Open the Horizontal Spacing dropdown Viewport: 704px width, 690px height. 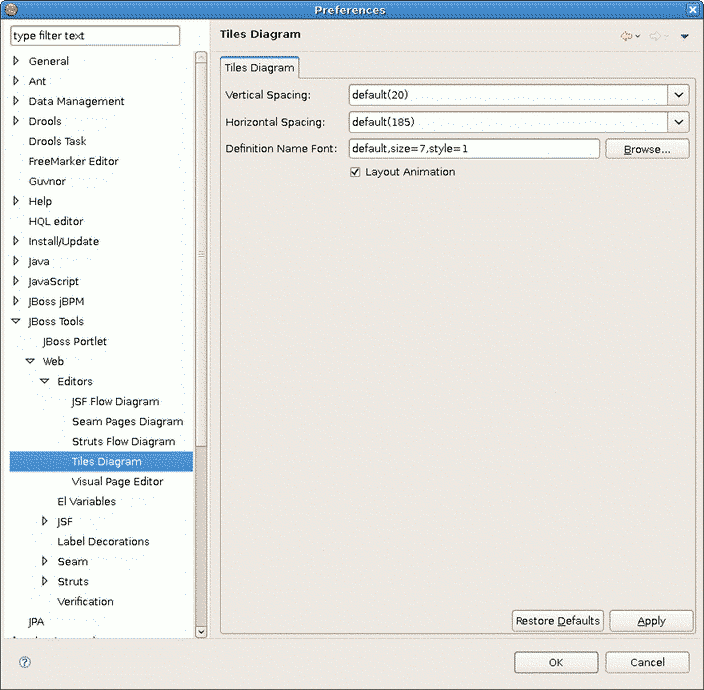679,122
